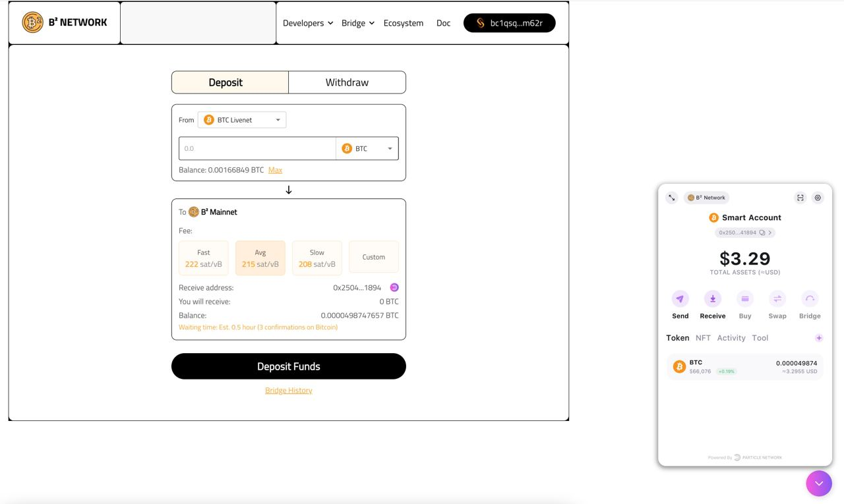
Task: Select the Avg 215 sat/vB fee
Action: (260, 258)
